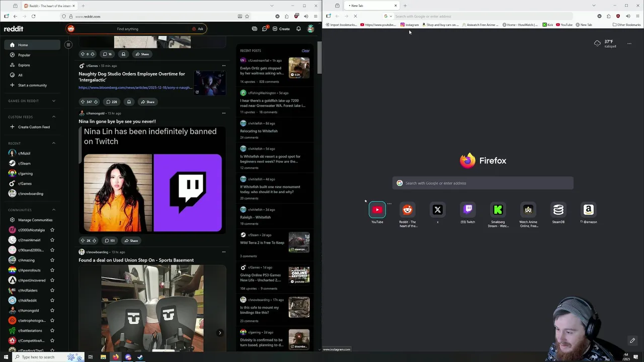This screenshot has width=644, height=362.
Task: Star the r/AskReddit community
Action: (x=52, y=300)
